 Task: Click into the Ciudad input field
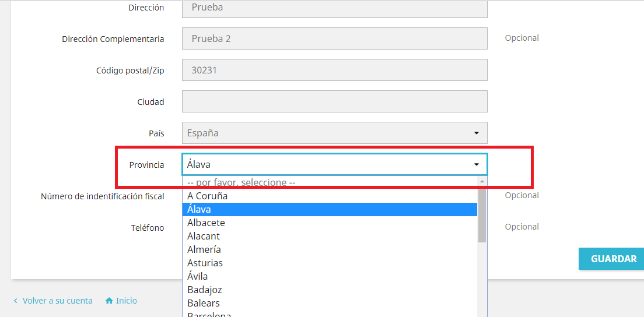[x=334, y=101]
